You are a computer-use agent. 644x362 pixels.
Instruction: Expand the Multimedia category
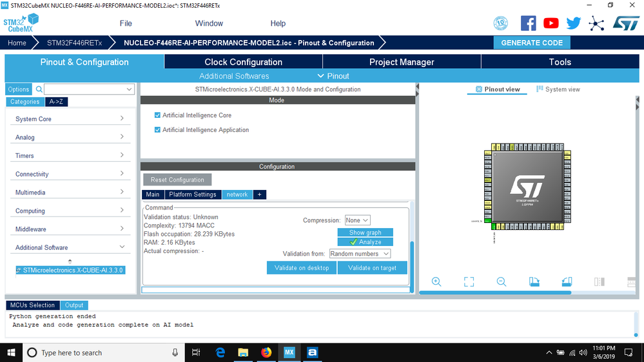pyautogui.click(x=70, y=192)
